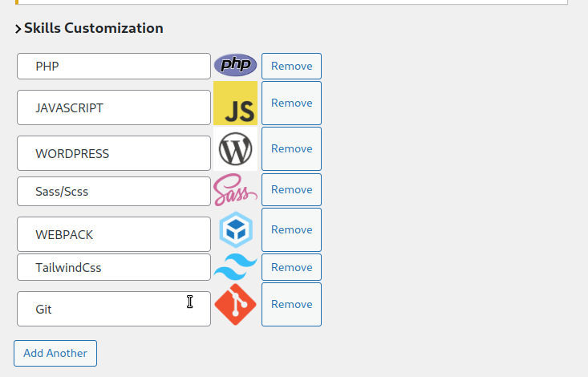Edit the JAVASCRIPT skill name field

click(114, 107)
